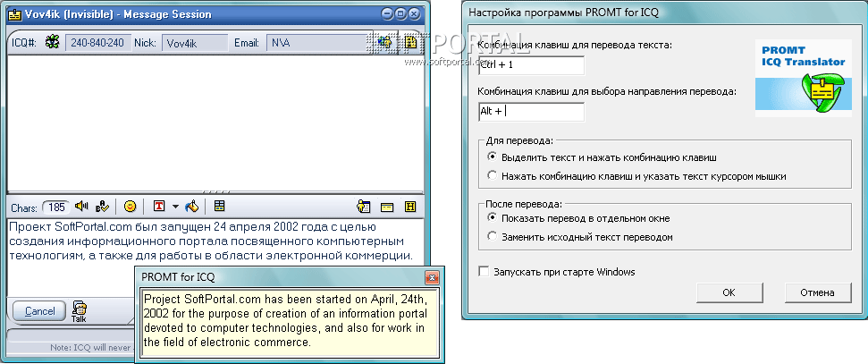Open the message history table icon

click(x=220, y=207)
